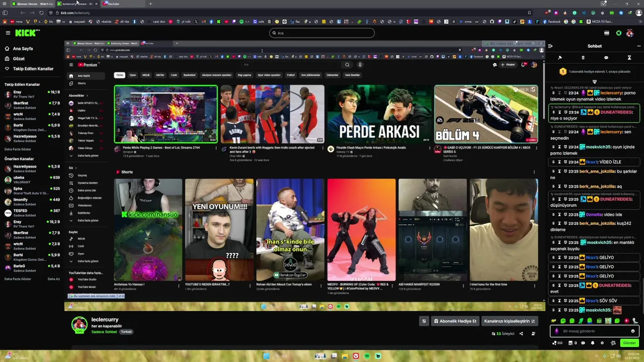Click icon button left of Abonelik Hediye Et
The height and width of the screenshot is (362, 644).
coord(424,321)
